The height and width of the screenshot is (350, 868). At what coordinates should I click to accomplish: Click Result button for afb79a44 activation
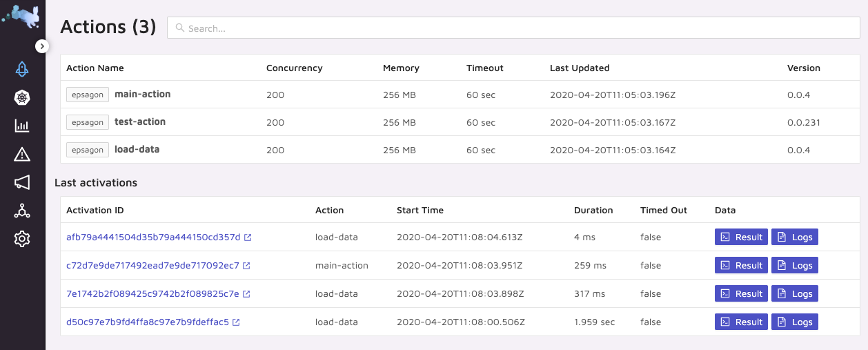pyautogui.click(x=741, y=237)
